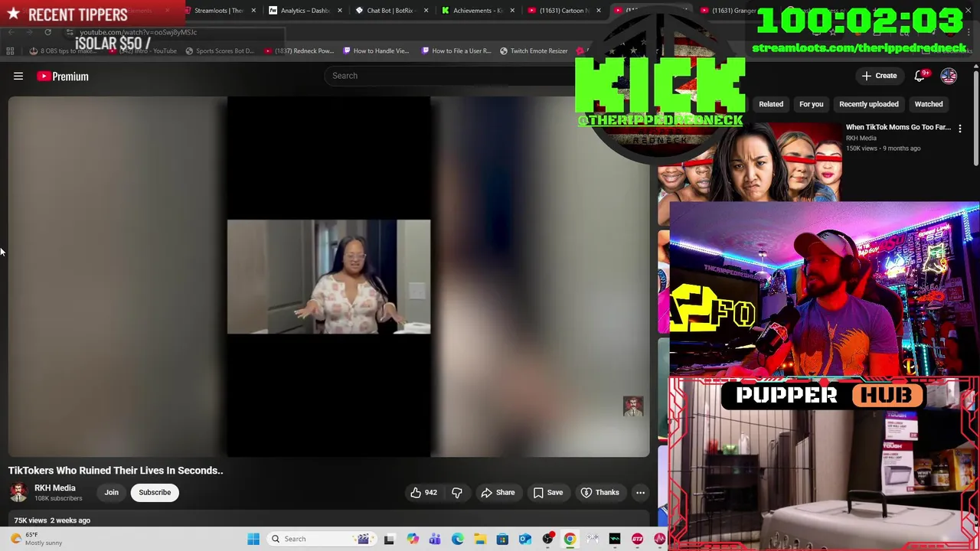
Task: Open the more actions ellipsis below the video
Action: tap(640, 492)
